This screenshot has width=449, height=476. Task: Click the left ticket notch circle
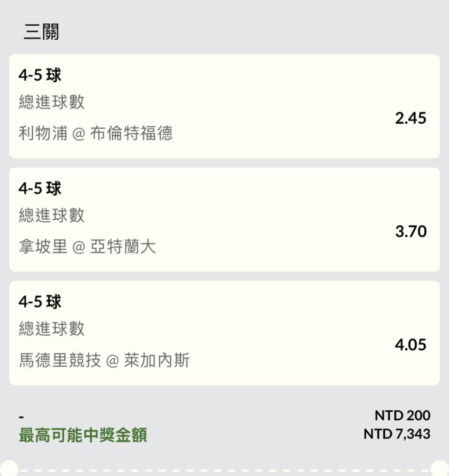point(9,468)
